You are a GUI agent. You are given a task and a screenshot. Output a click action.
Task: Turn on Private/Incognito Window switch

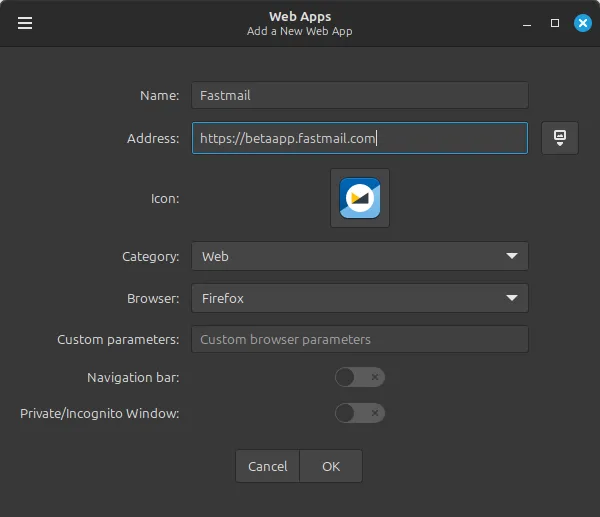coord(360,413)
